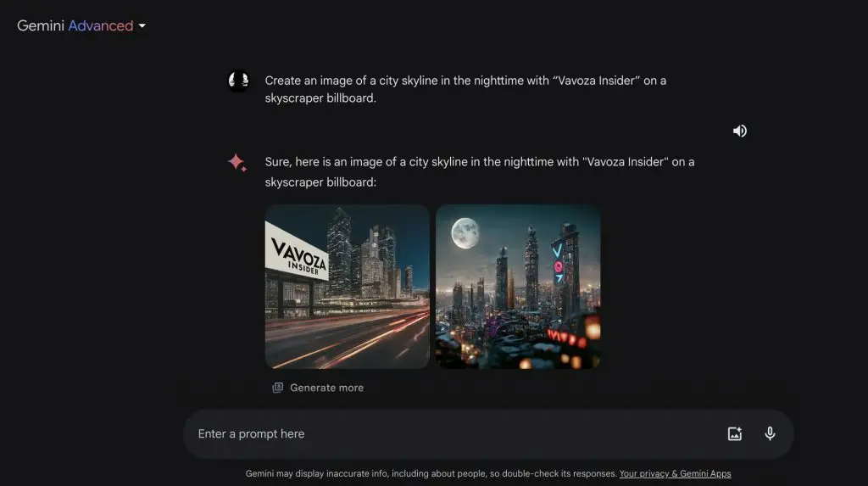868x486 pixels.
Task: Click the white VAVOZA billboard sign in first image
Action: click(x=296, y=251)
